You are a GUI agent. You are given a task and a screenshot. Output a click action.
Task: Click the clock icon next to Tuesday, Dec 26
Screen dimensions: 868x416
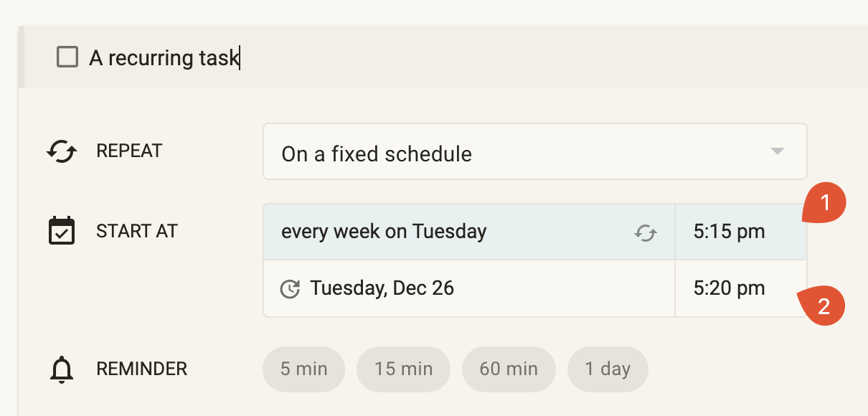tap(289, 289)
